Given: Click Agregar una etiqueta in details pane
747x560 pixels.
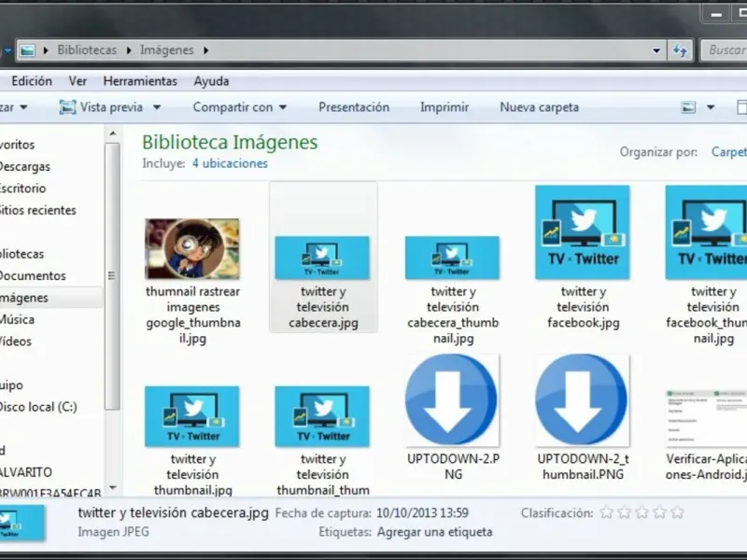Looking at the screenshot, I should click(x=434, y=532).
